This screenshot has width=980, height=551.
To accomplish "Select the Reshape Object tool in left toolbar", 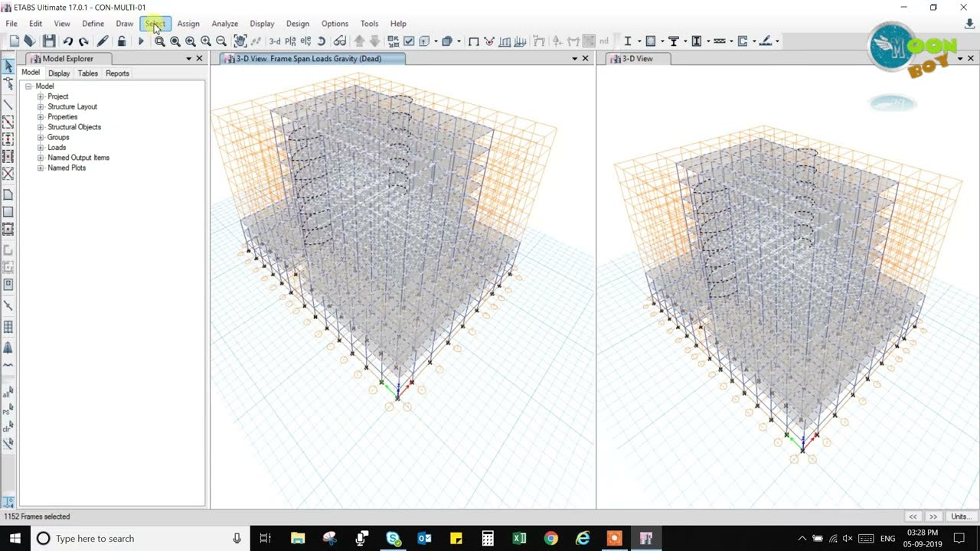I will 8,84.
